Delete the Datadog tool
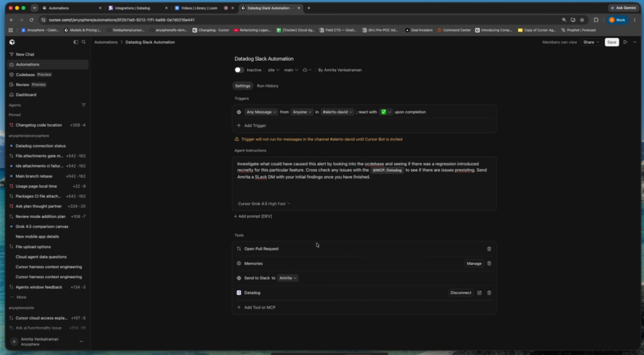644x355 pixels. (x=489, y=293)
